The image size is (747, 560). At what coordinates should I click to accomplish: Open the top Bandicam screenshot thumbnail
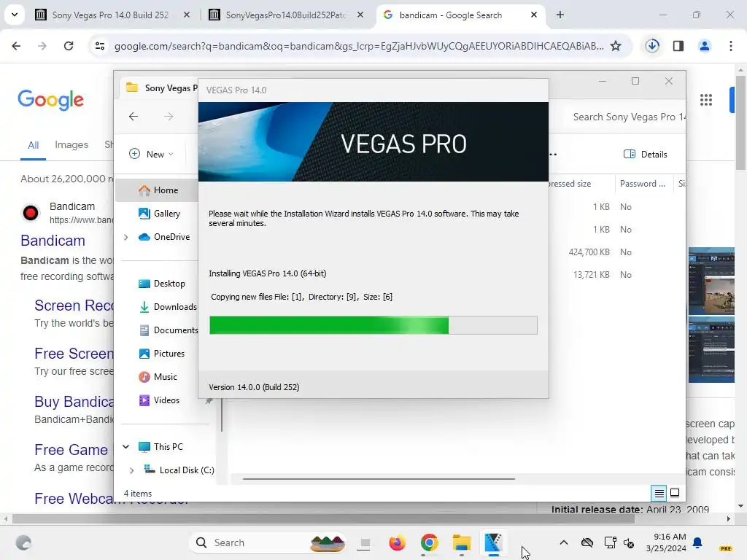pyautogui.click(x=711, y=281)
